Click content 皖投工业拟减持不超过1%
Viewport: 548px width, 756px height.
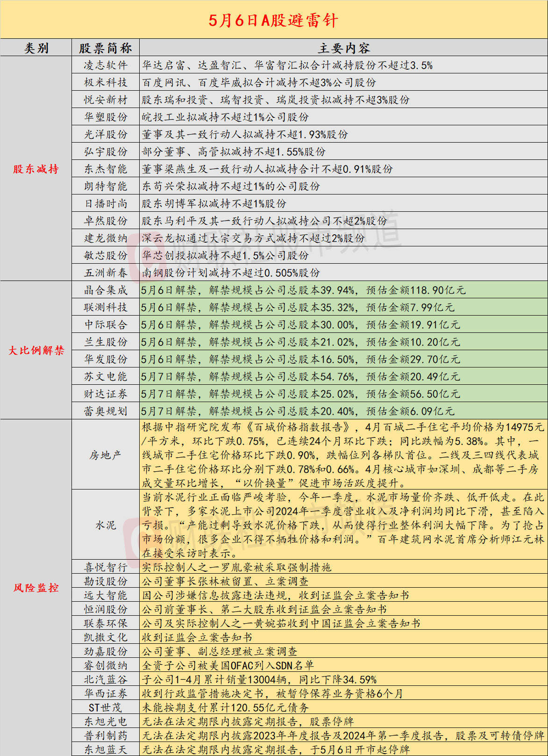coord(225,117)
